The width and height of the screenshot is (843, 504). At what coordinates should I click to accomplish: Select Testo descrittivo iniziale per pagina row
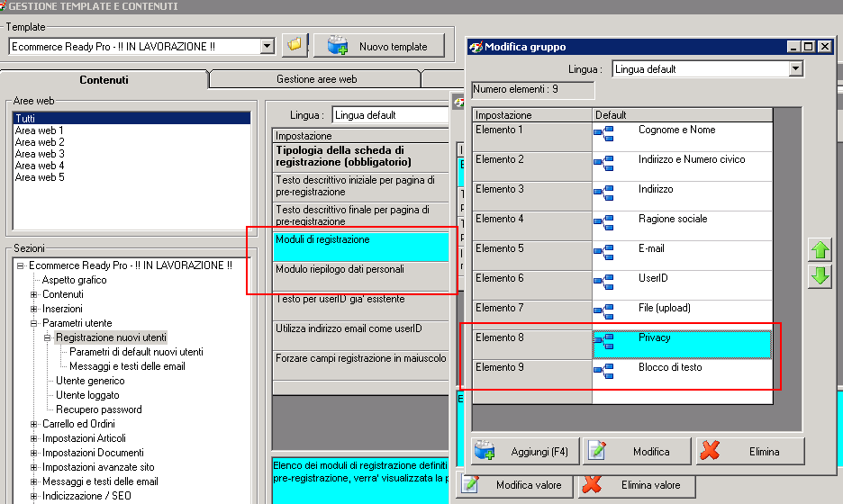pyautogui.click(x=361, y=186)
